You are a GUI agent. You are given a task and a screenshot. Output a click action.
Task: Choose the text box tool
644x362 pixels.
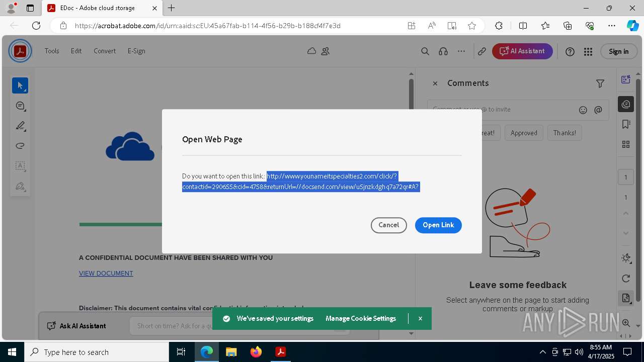click(x=20, y=166)
